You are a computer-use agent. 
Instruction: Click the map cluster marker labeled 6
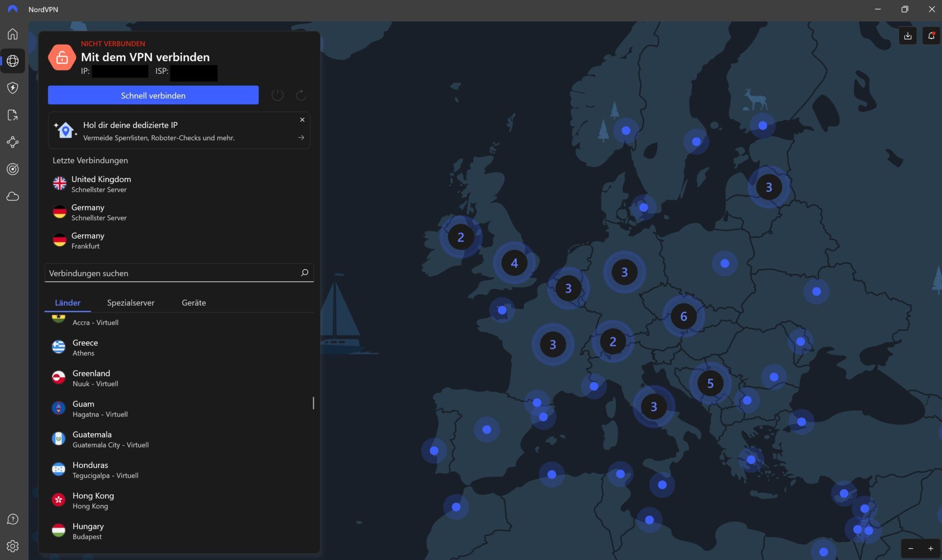click(x=683, y=316)
